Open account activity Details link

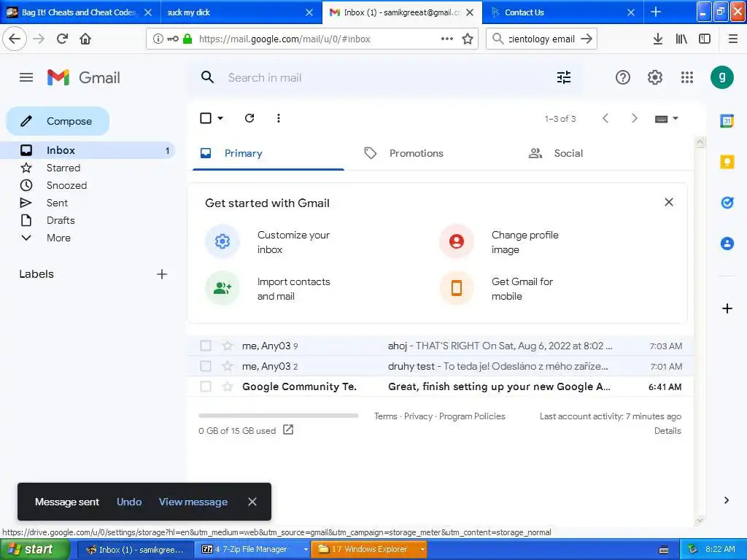pos(667,430)
